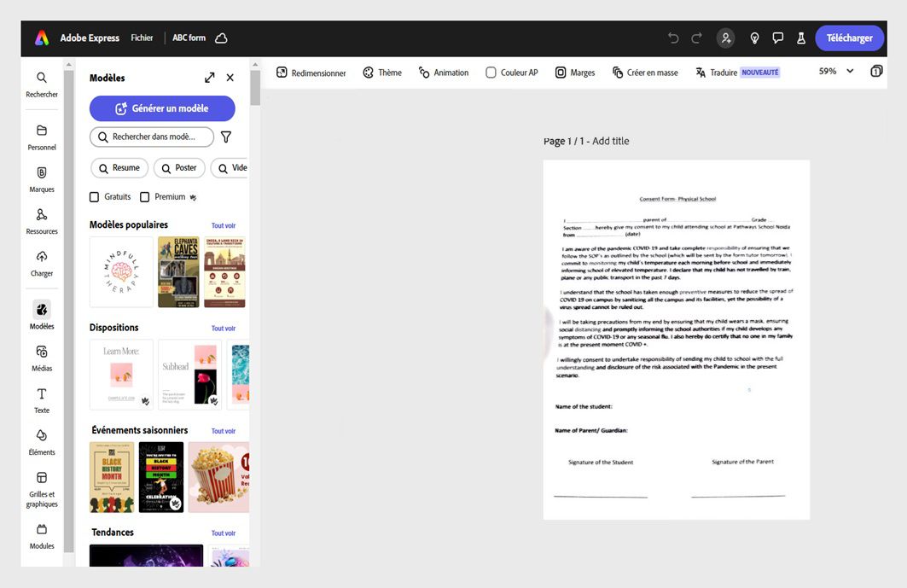Click Tout voir next to Dispositions

tap(223, 328)
